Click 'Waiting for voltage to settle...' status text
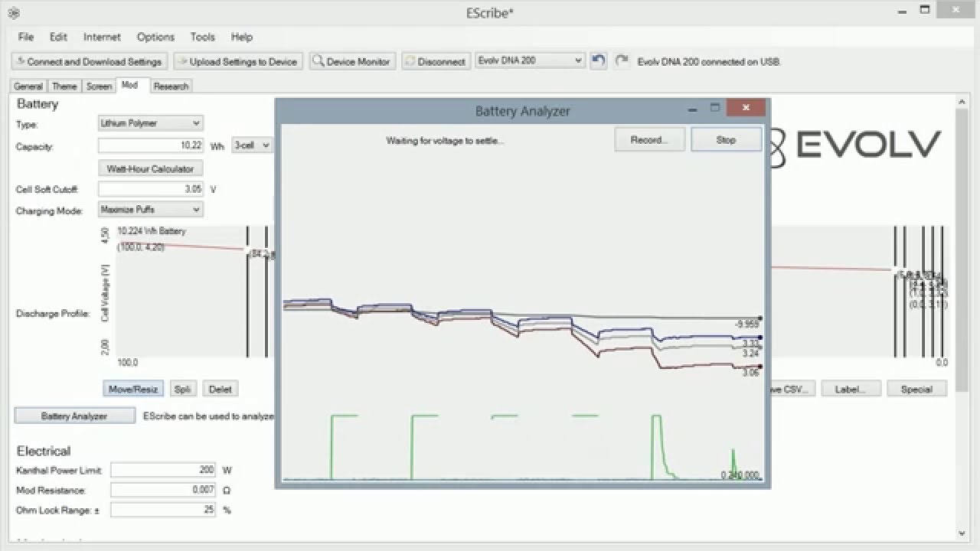 point(445,141)
